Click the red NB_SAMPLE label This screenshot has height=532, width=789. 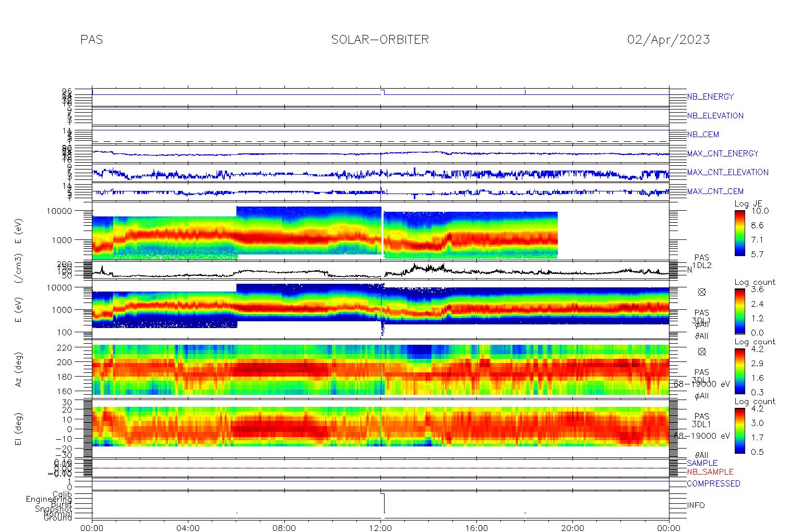tap(710, 472)
